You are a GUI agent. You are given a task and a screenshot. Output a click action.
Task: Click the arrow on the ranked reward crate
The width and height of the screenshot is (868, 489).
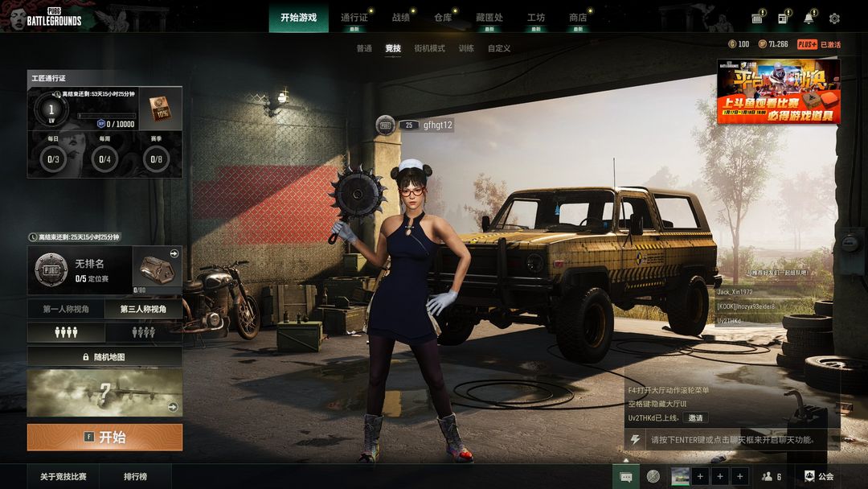coord(174,253)
